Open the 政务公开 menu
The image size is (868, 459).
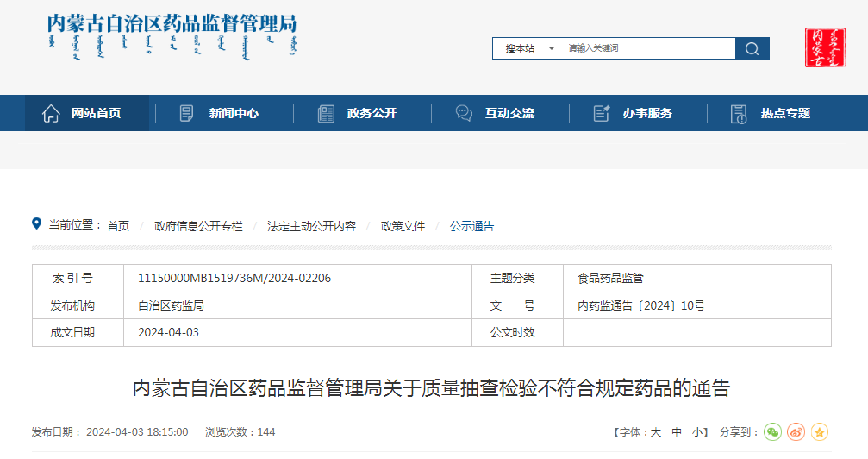pyautogui.click(x=372, y=113)
